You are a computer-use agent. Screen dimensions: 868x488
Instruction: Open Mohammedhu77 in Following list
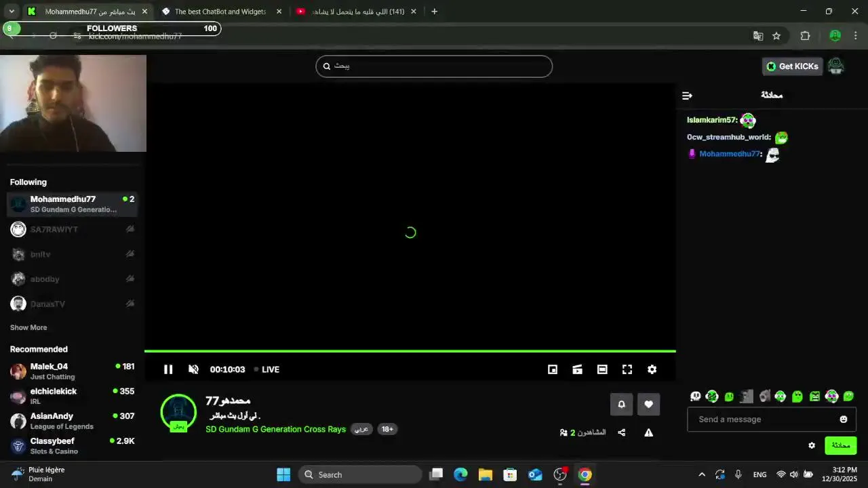tap(73, 204)
